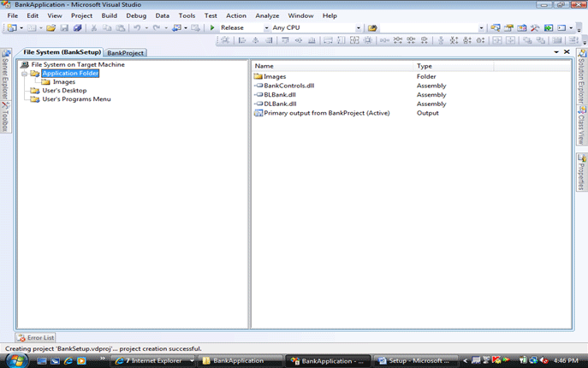Open the Debug menu
This screenshot has width=588, height=368.
[x=136, y=15]
